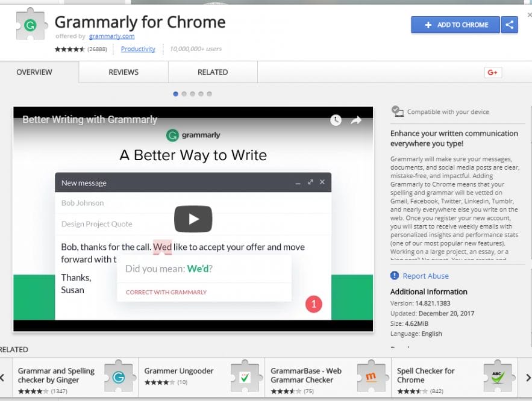Open the grammarly.com developer link
Screen dimensions: 532x401
(111, 36)
